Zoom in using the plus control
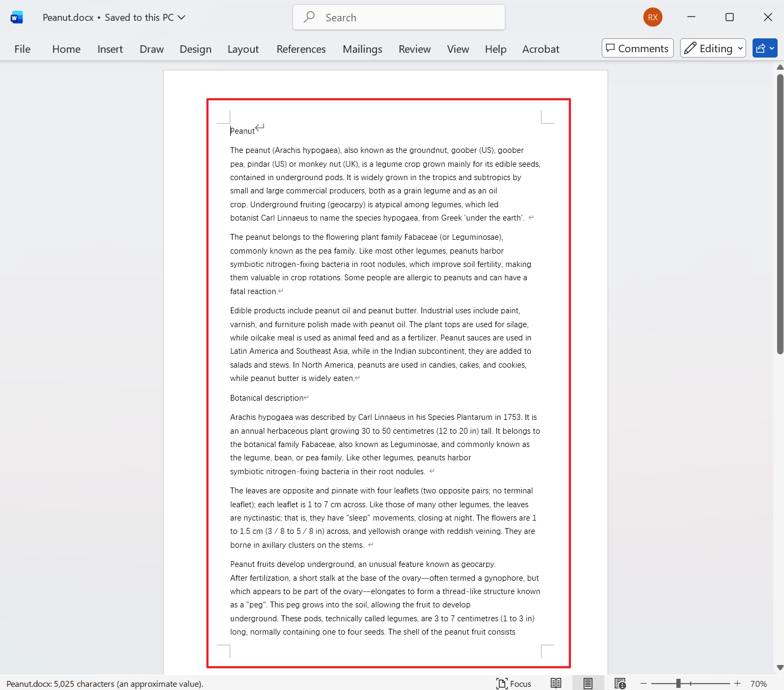784x690 pixels. pyautogui.click(x=737, y=683)
